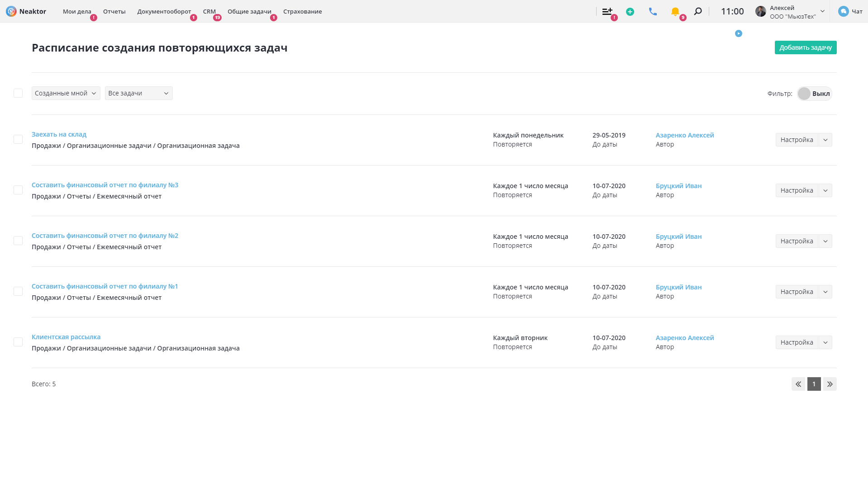Enable the select-all checkbox above the list
Screen dimensions: 868x488
pyautogui.click(x=18, y=93)
